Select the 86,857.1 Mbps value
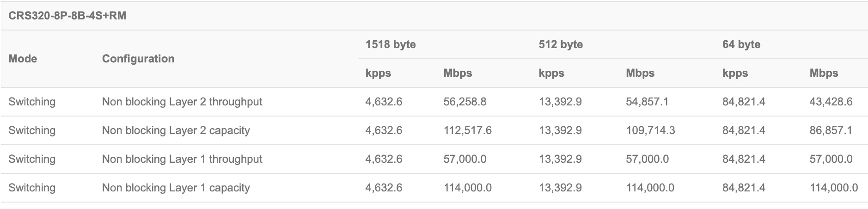868x209 pixels. 831,130
